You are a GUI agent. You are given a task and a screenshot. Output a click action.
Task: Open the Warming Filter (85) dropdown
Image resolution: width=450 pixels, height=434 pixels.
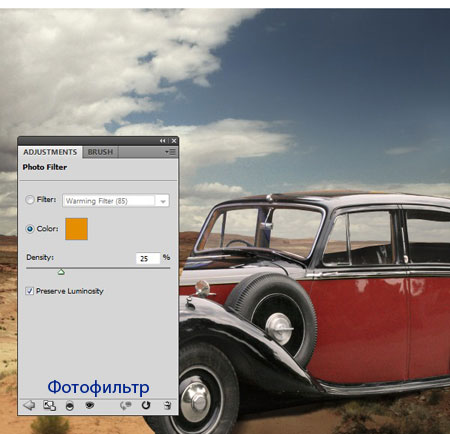[x=116, y=201]
